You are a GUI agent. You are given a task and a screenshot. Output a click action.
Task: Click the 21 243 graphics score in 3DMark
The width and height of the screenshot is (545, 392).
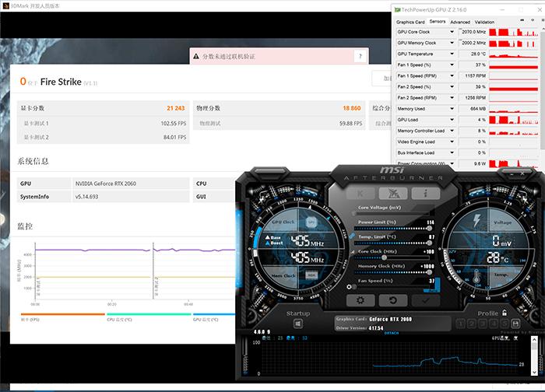[175, 108]
